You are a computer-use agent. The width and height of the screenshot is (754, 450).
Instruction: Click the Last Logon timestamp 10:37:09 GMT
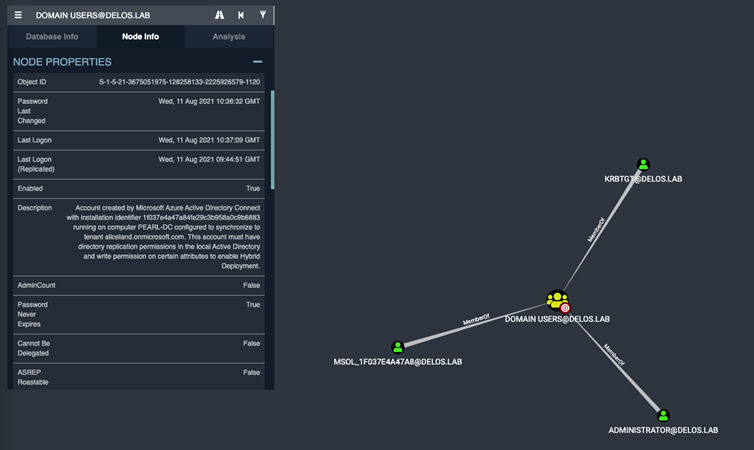coord(209,140)
